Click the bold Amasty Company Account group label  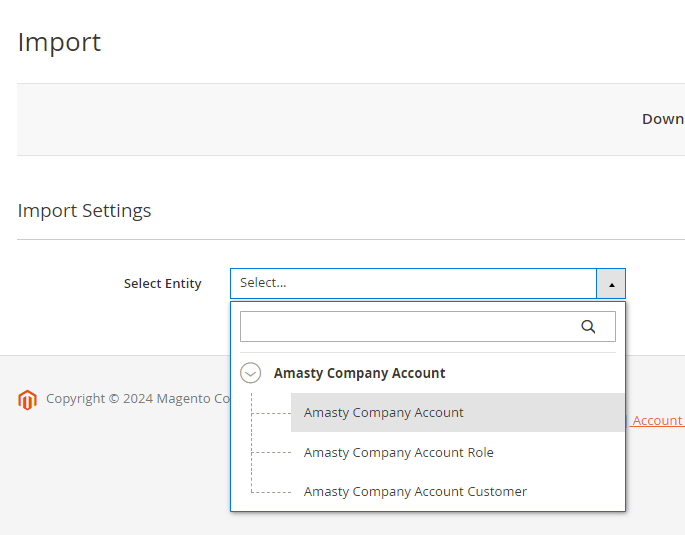(359, 373)
